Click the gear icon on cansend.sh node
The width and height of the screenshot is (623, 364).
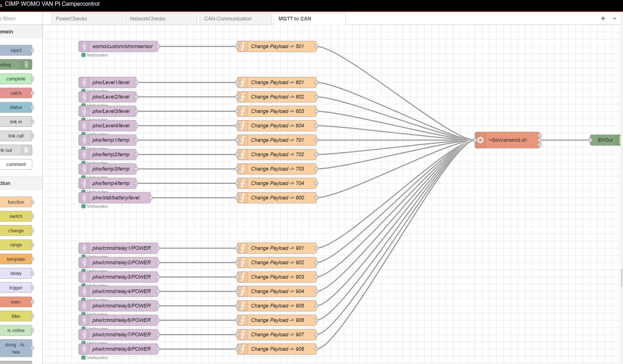(480, 140)
